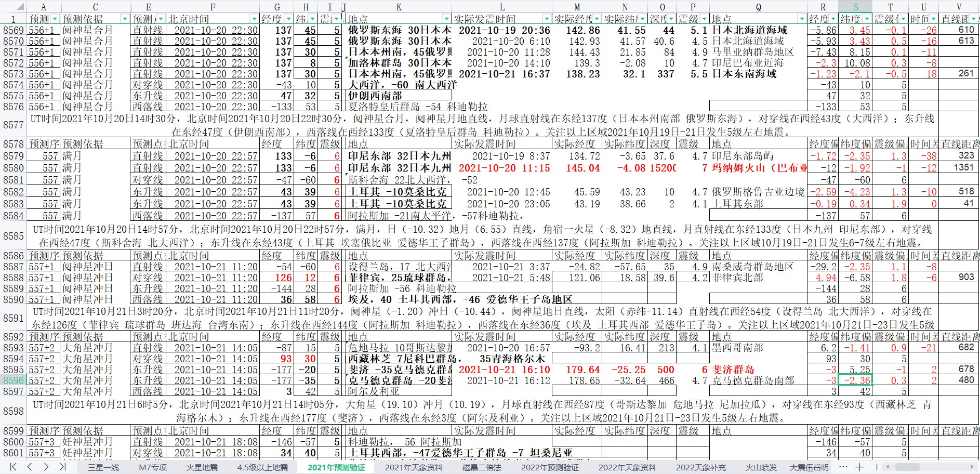Image resolution: width=980 pixels, height=474 pixels.
Task: Jump to the first sheet tab arrow
Action: coord(14,467)
